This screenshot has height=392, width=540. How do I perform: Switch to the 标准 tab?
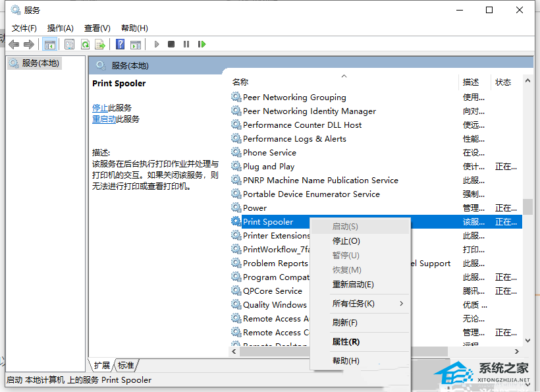[x=126, y=365]
